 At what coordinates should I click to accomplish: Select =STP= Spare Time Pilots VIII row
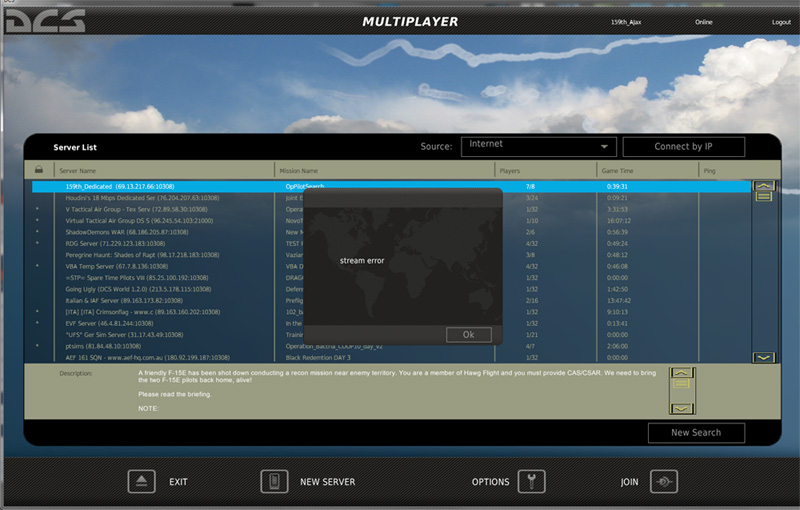click(x=391, y=278)
